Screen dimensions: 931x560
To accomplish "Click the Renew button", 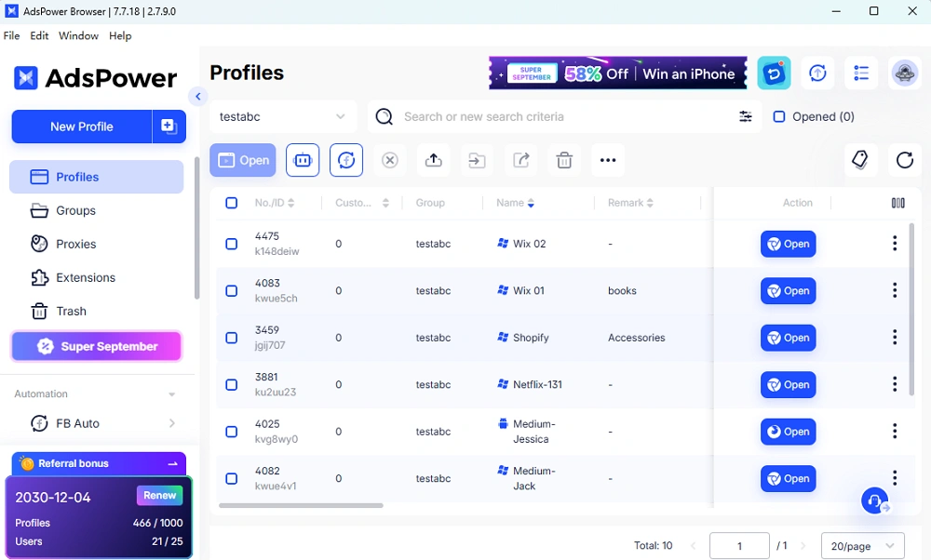I will 159,496.
